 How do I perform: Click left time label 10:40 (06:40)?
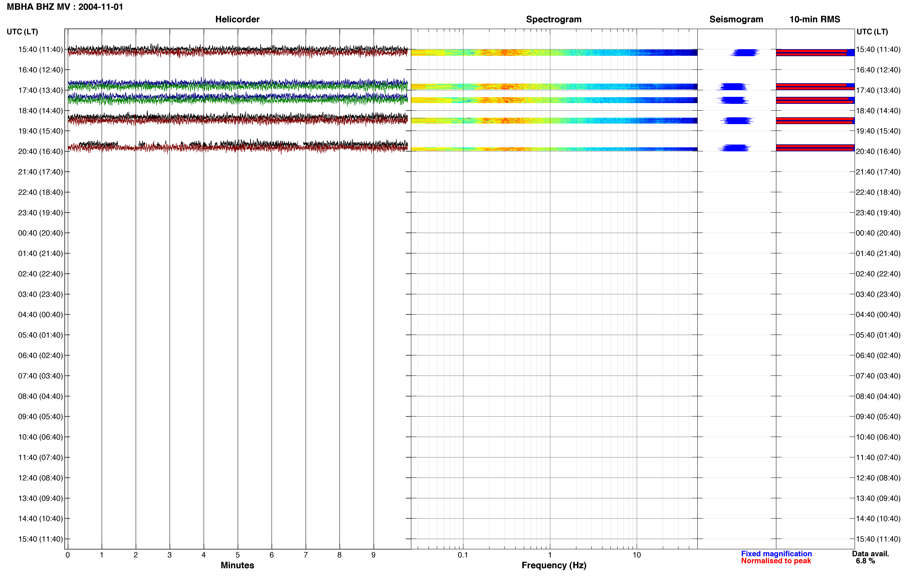41,437
